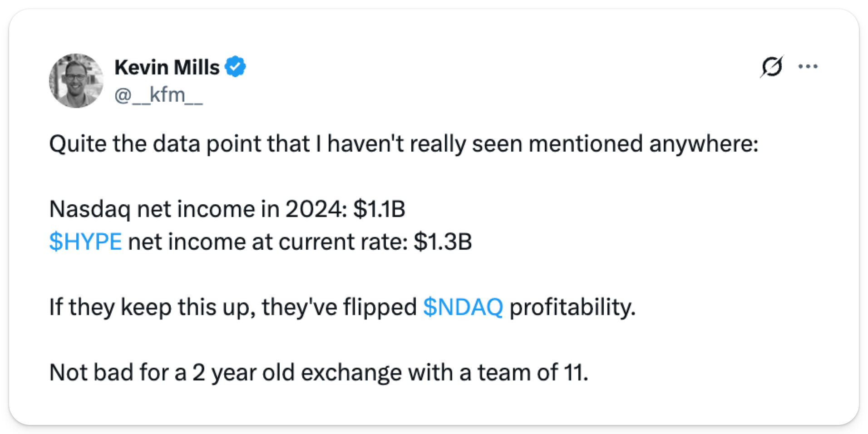
Task: Click the blue verified checkmark badge
Action: coord(236,67)
